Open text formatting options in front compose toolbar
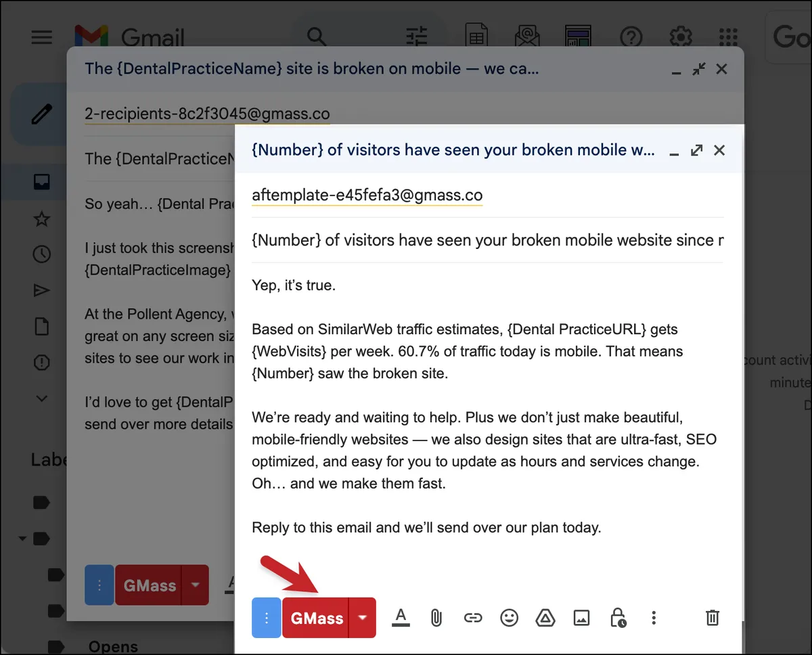The width and height of the screenshot is (812, 655). (x=401, y=617)
